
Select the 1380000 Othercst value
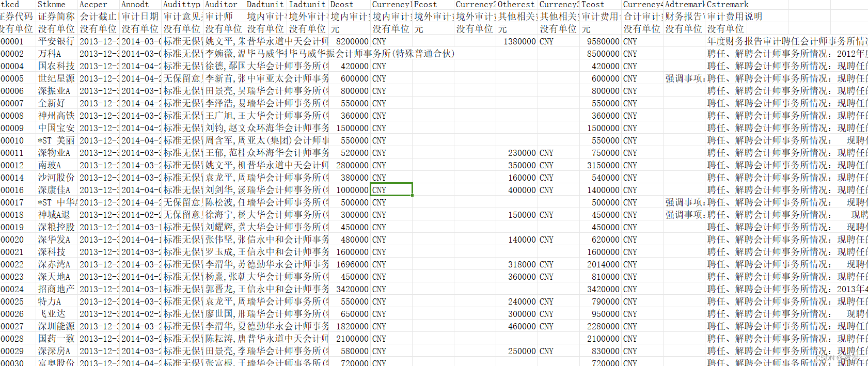coord(517,41)
